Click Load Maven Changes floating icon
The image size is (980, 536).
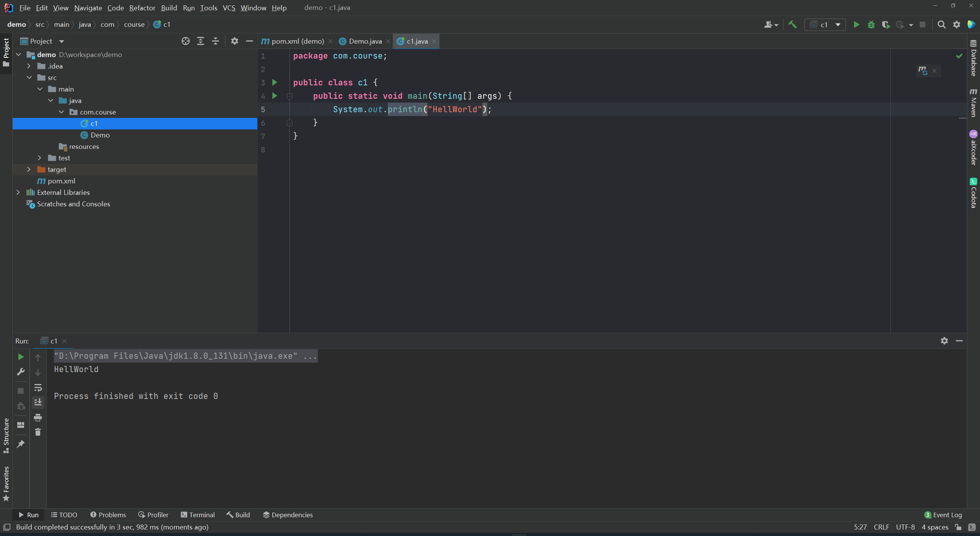[923, 70]
